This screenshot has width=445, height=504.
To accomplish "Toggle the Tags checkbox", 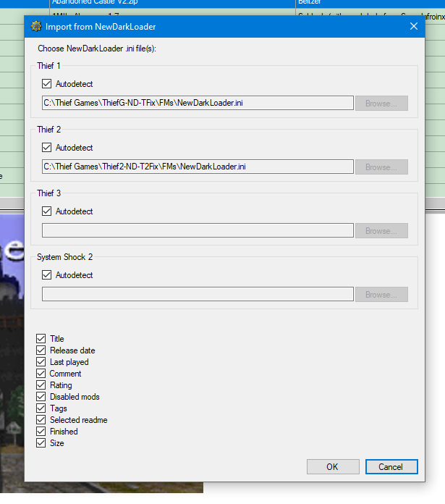I will click(x=41, y=408).
